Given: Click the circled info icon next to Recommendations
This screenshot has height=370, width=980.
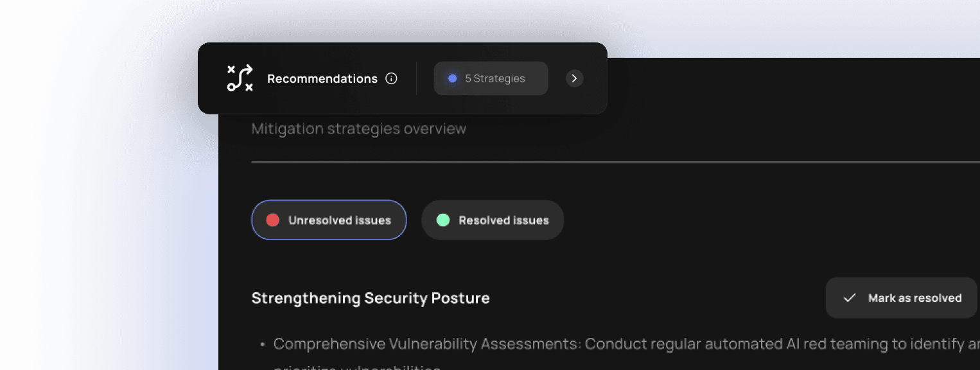Looking at the screenshot, I should tap(392, 78).
